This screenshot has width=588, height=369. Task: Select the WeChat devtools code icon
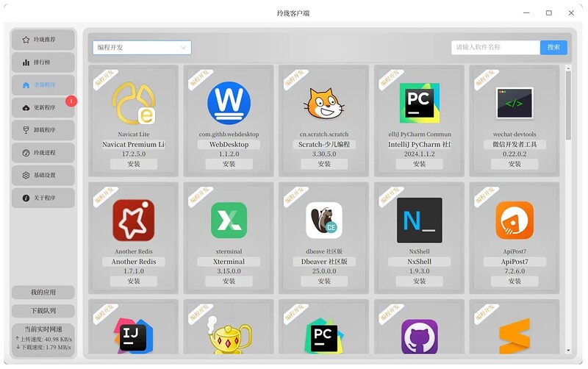[x=514, y=103]
